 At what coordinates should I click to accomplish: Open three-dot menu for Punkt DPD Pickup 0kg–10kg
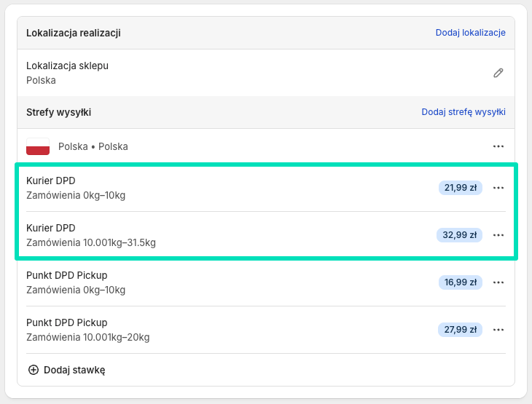pyautogui.click(x=498, y=282)
